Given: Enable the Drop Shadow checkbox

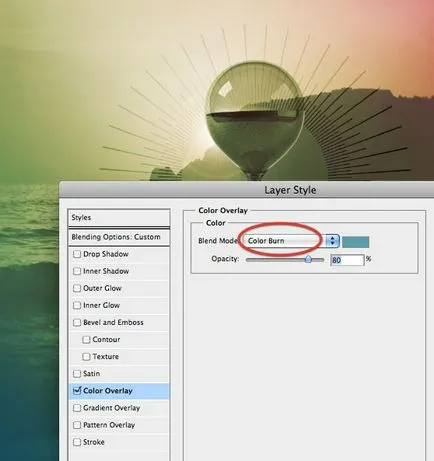Looking at the screenshot, I should 77,254.
